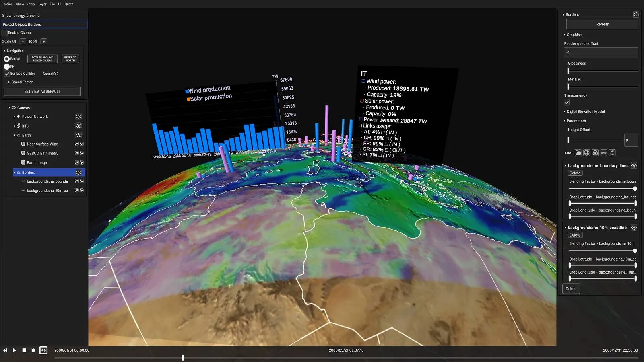Click the Render queue offset input field

pyautogui.click(x=601, y=53)
